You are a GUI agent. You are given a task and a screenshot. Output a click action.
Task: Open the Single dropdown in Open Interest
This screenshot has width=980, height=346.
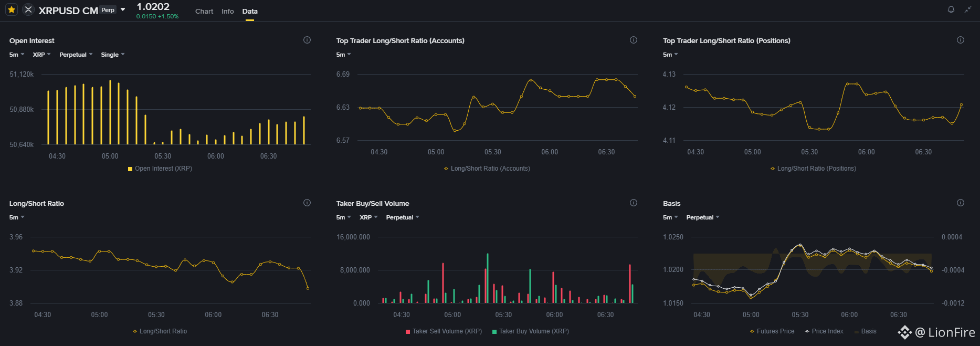[x=113, y=55]
